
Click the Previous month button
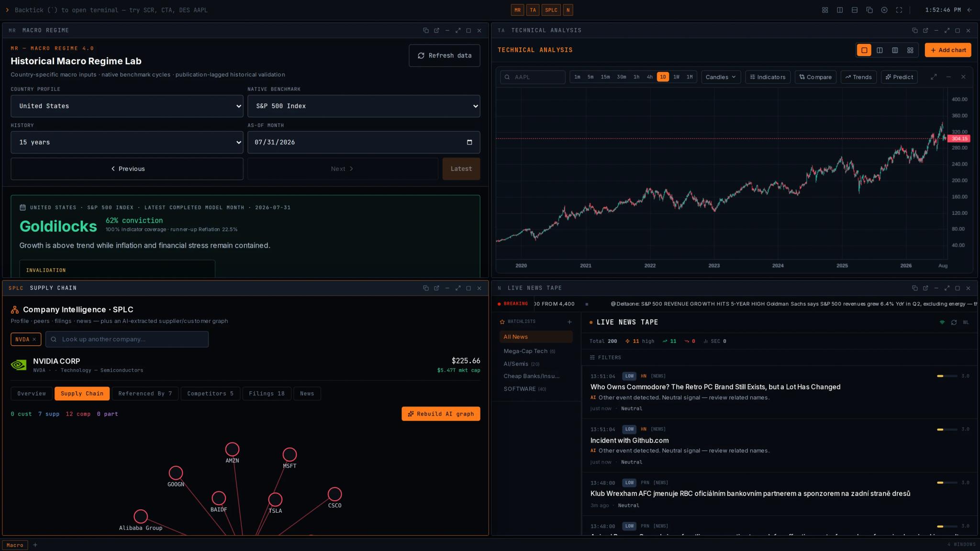127,169
